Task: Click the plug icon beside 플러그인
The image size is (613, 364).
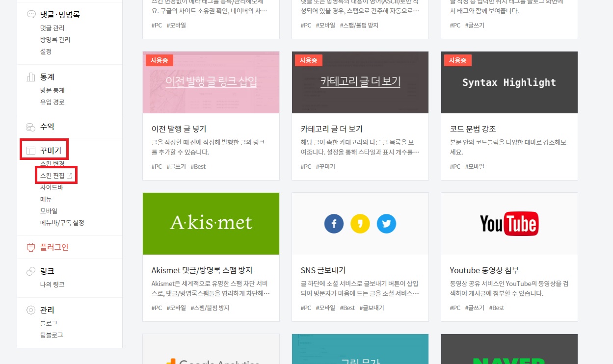Action: [x=31, y=247]
